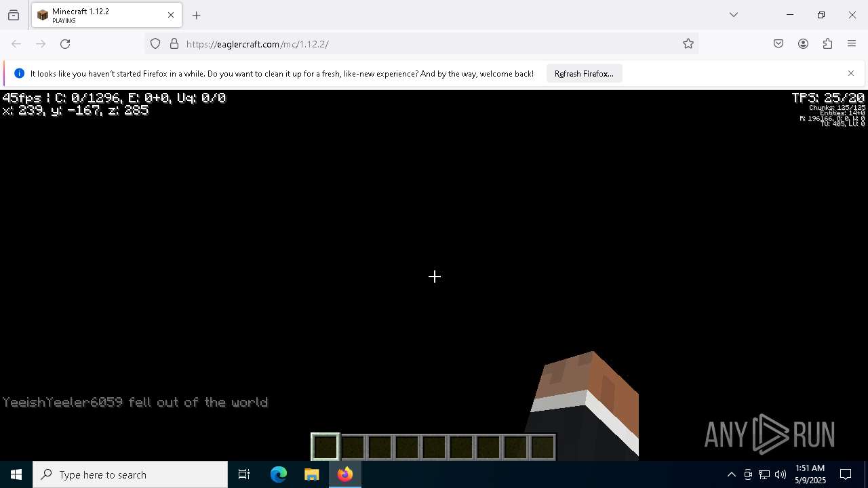Open Firefox recent browsing view button
Viewport: 868px width, 488px height.
14,15
